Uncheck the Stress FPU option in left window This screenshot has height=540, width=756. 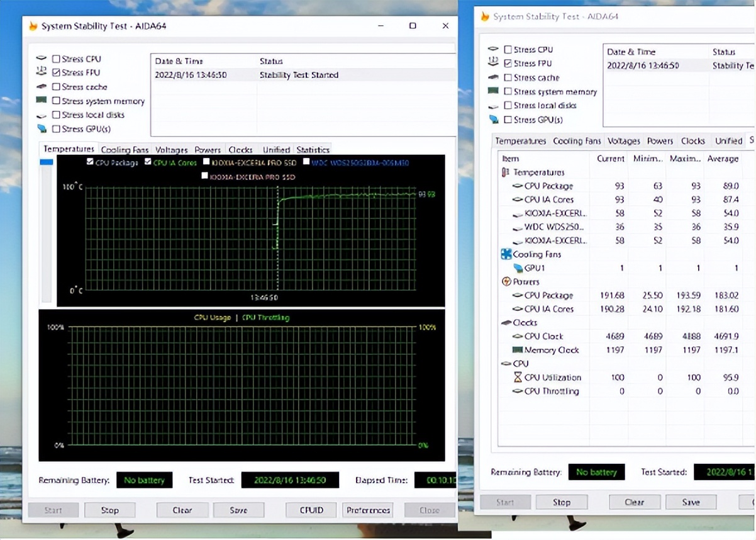pyautogui.click(x=57, y=73)
